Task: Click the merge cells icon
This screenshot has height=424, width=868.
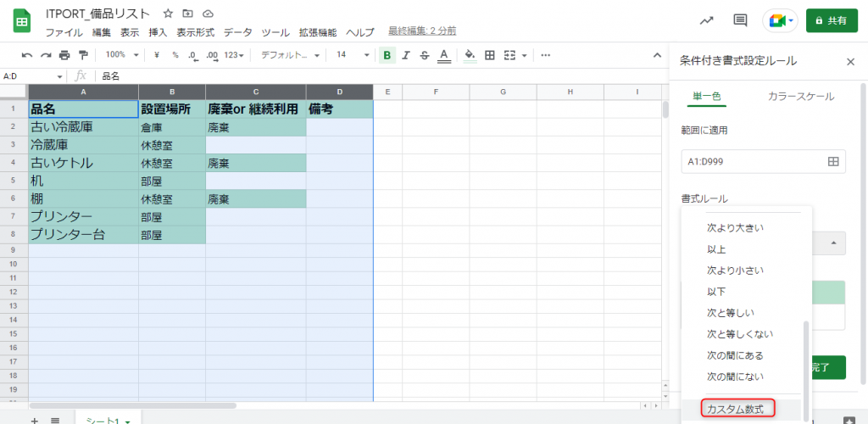Action: pyautogui.click(x=509, y=55)
